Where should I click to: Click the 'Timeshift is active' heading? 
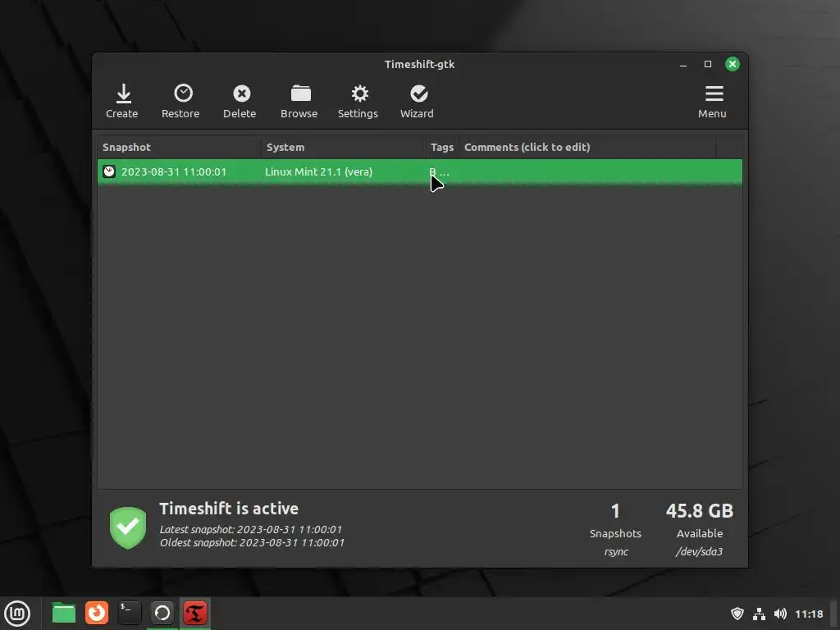coord(229,509)
